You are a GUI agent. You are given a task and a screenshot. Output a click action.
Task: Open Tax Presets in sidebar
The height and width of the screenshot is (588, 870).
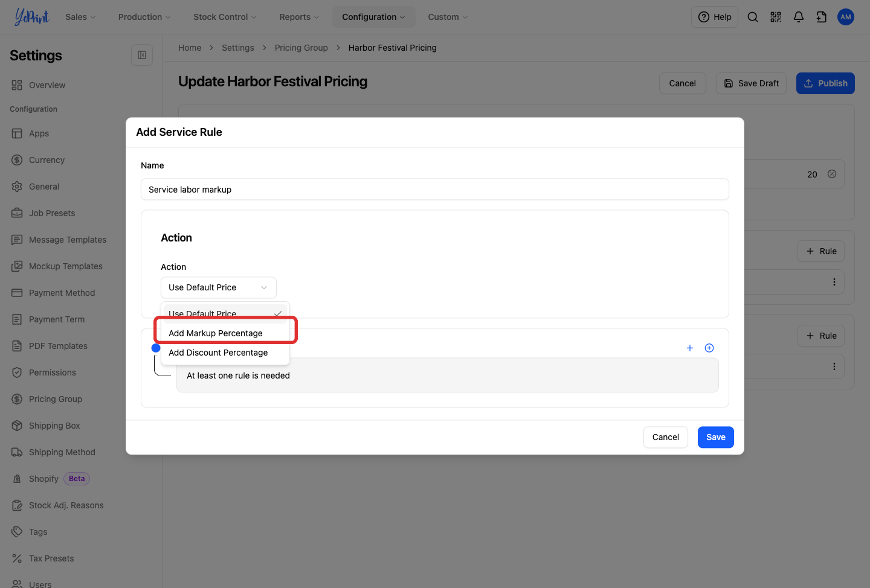coord(51,558)
